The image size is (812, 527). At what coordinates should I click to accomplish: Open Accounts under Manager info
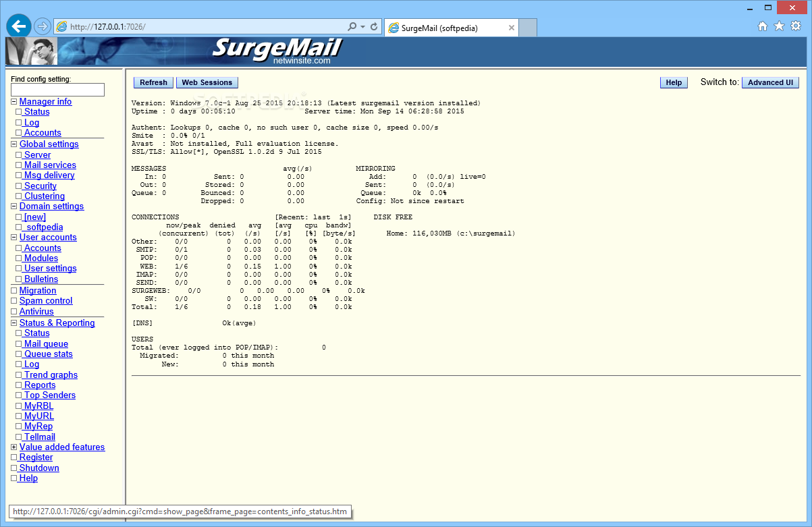tap(43, 133)
